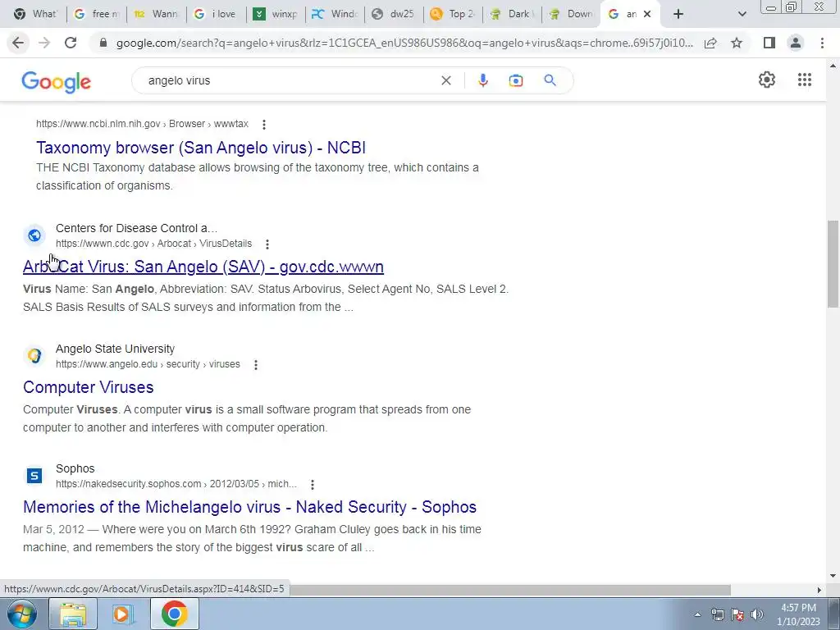The image size is (840, 630).
Task: Open the Chrome profile avatar
Action: [796, 43]
